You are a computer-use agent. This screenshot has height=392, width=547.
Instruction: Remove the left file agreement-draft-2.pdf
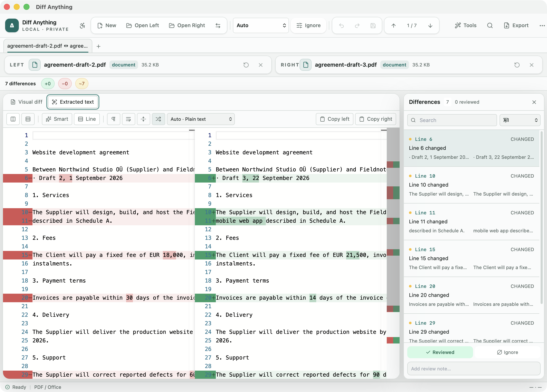click(261, 65)
